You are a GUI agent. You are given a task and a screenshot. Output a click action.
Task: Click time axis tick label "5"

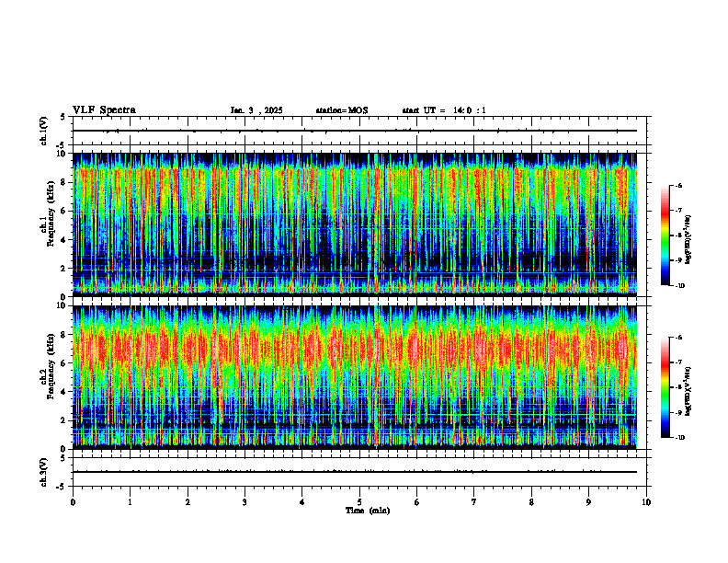pyautogui.click(x=359, y=502)
